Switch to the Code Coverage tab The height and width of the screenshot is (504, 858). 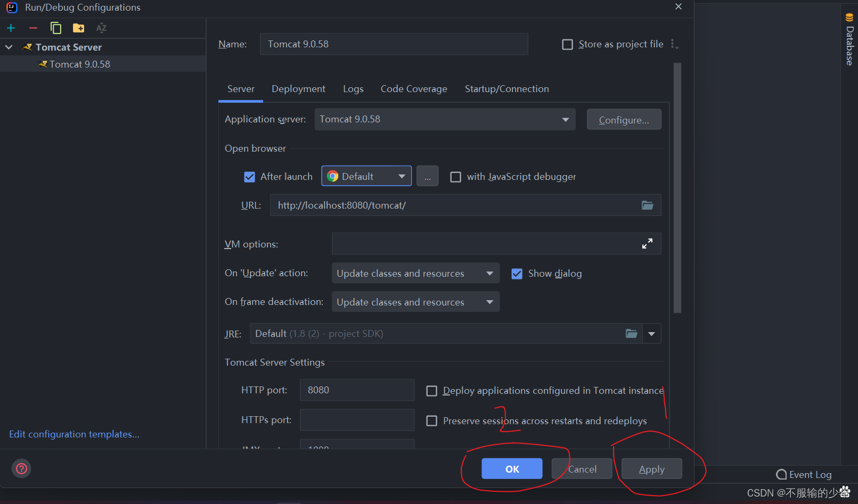[414, 89]
